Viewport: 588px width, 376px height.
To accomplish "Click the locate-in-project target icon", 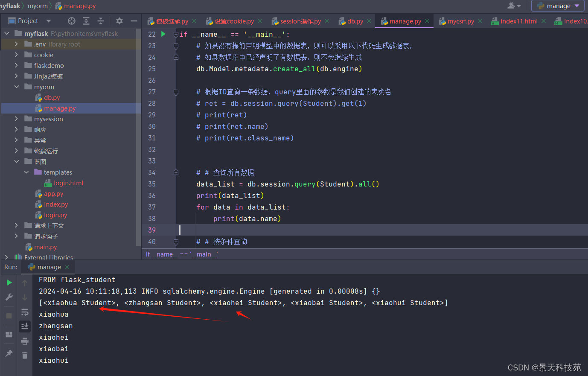I will 72,21.
